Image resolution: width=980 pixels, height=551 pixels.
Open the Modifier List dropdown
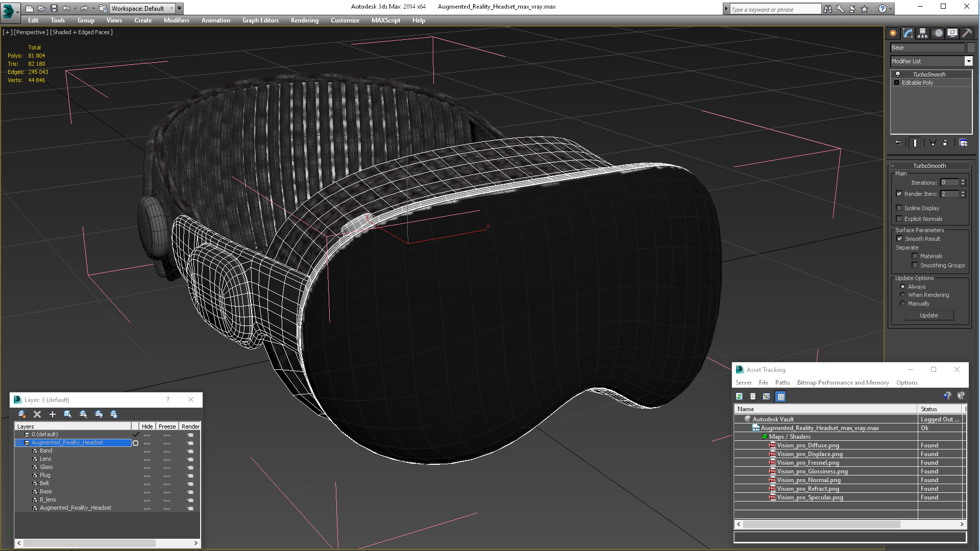click(968, 61)
